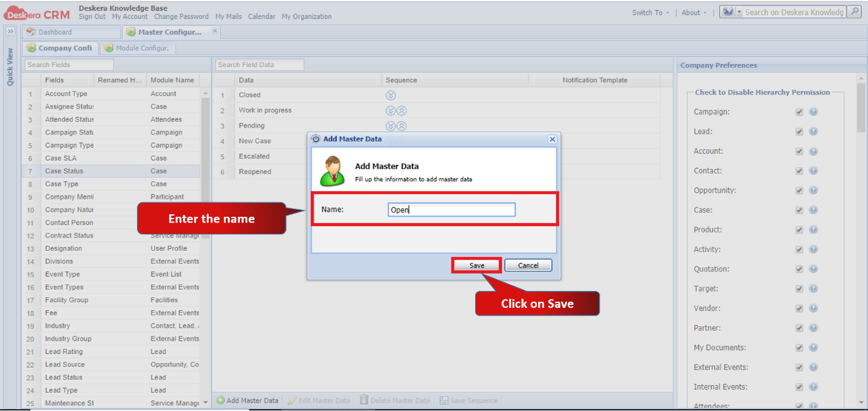Move 'Closed' down using its sequence arrow

tap(391, 94)
